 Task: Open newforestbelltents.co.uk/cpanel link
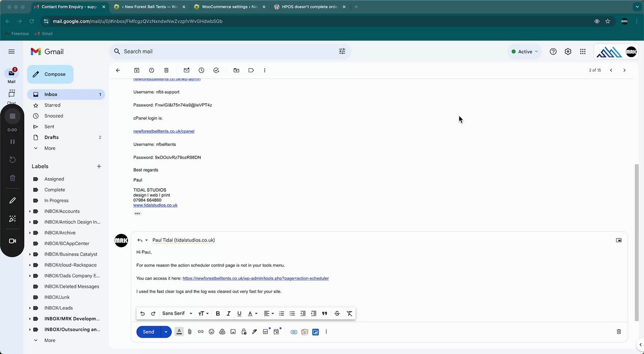click(x=163, y=131)
